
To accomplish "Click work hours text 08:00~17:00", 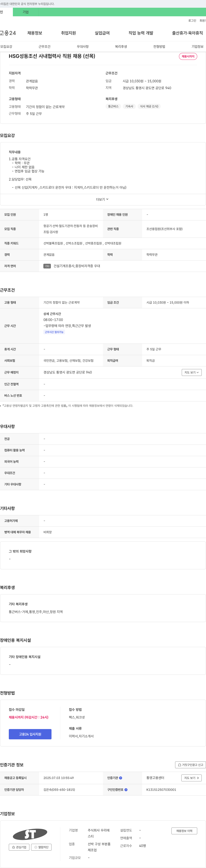I will point(53,320).
